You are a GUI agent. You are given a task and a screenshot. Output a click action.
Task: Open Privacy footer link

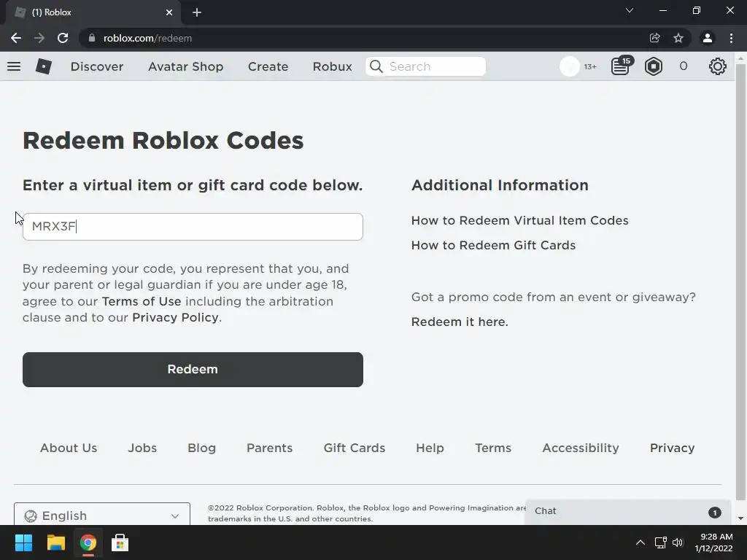click(672, 448)
